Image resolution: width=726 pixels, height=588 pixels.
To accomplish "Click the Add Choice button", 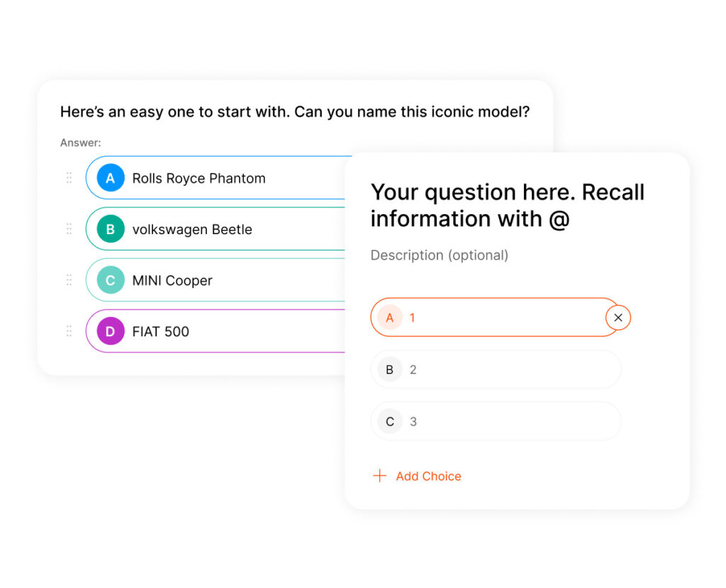I will point(428,476).
